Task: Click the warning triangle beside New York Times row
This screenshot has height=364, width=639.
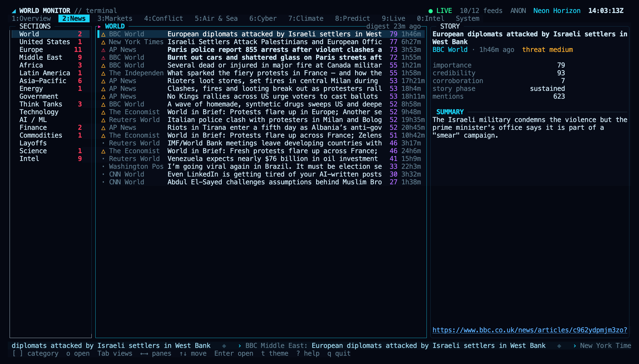Action: tap(103, 42)
